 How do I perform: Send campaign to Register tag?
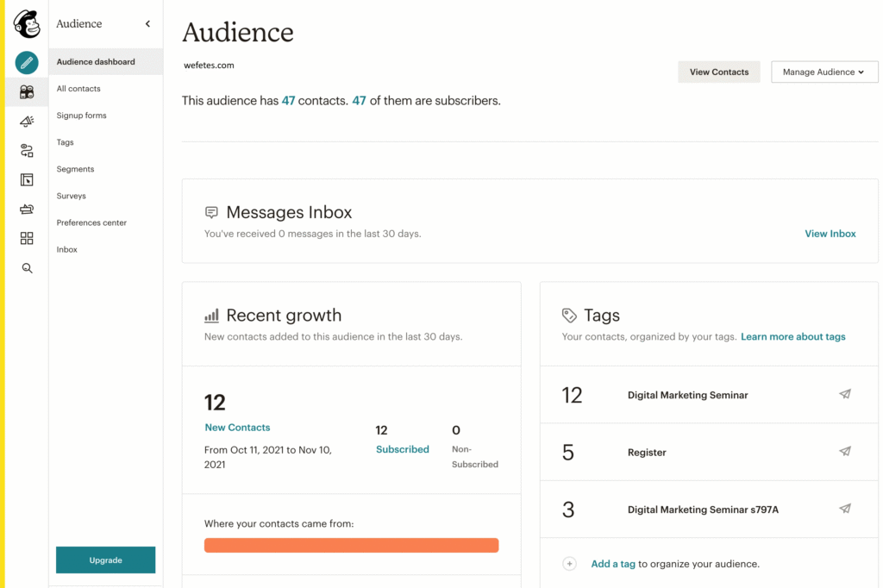click(x=844, y=451)
